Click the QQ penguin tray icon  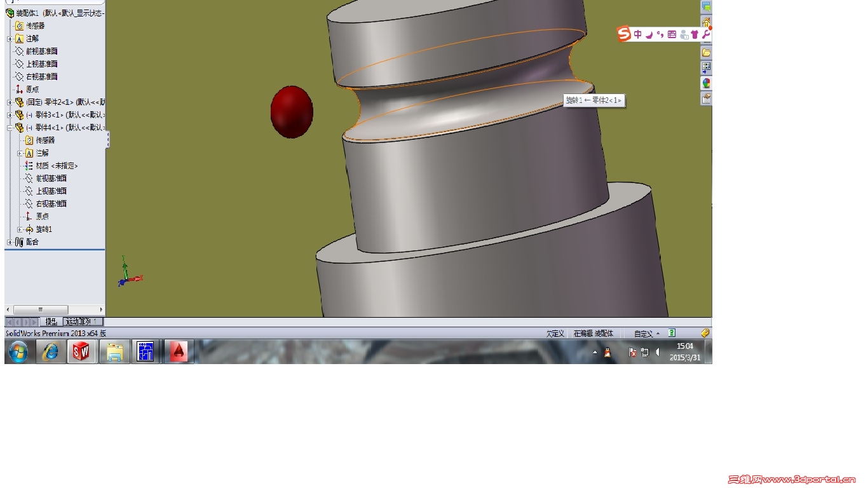coord(607,353)
